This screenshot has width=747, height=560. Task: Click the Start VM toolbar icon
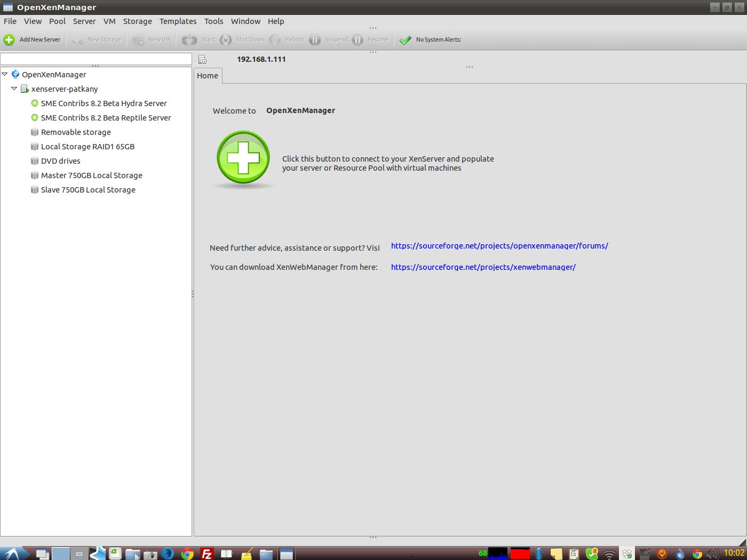point(189,40)
